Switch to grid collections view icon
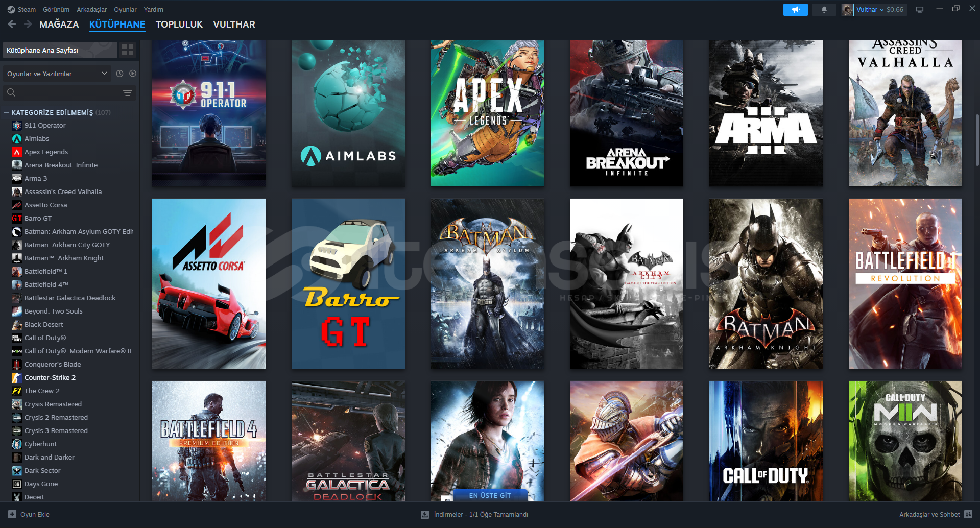The image size is (980, 528). pos(128,50)
